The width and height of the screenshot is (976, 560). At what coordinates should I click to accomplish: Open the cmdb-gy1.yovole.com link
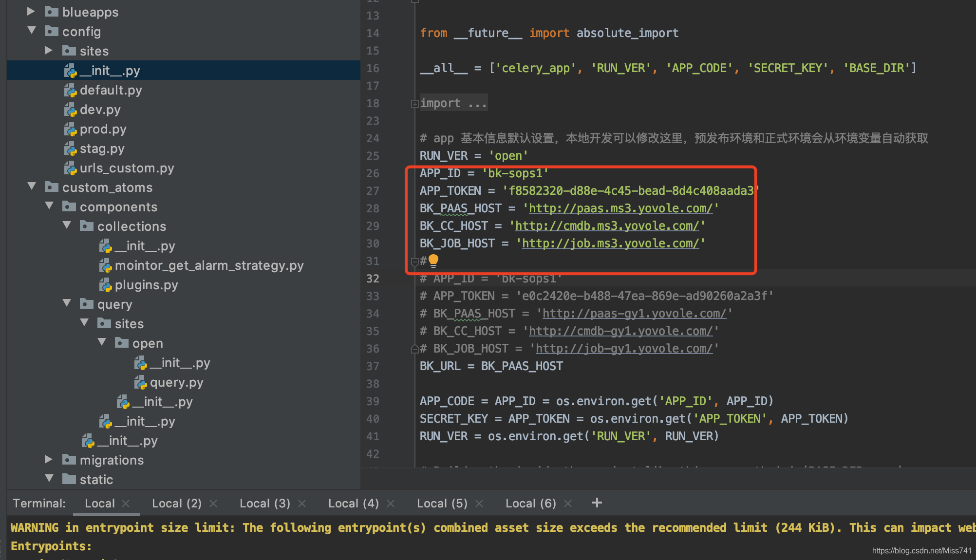point(621,331)
